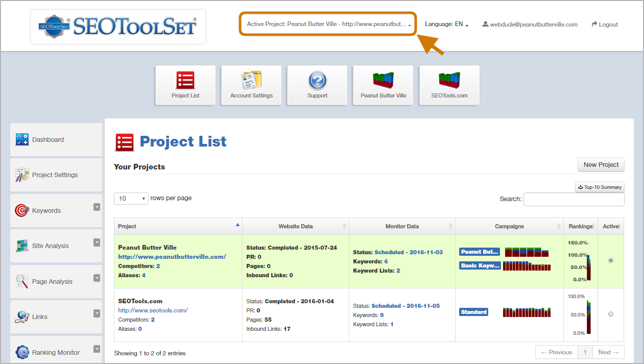
Task: Click Scheduled - 2016-11-03 status link
Action: [409, 252]
